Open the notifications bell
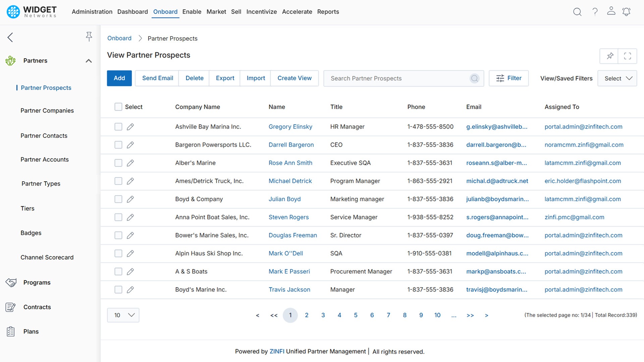This screenshot has height=362, width=644. coord(627,11)
